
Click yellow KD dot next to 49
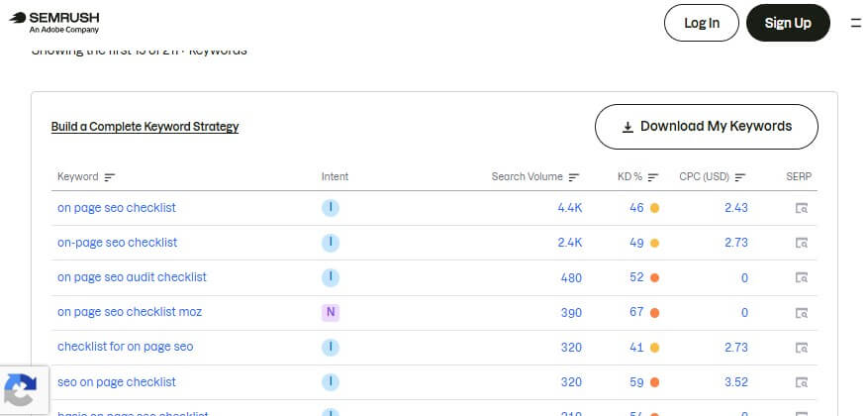pos(654,244)
